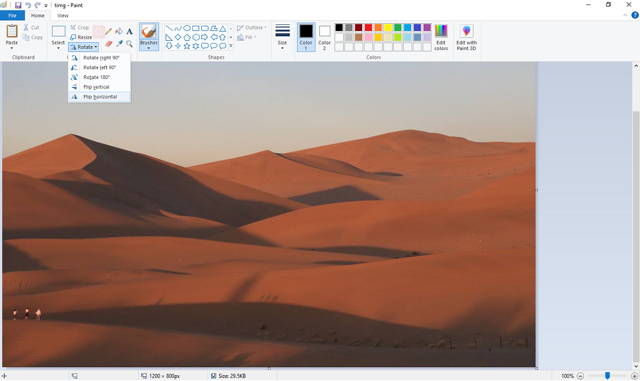Click the Save icon in title bar
This screenshot has width=640, height=381.
[x=18, y=5]
